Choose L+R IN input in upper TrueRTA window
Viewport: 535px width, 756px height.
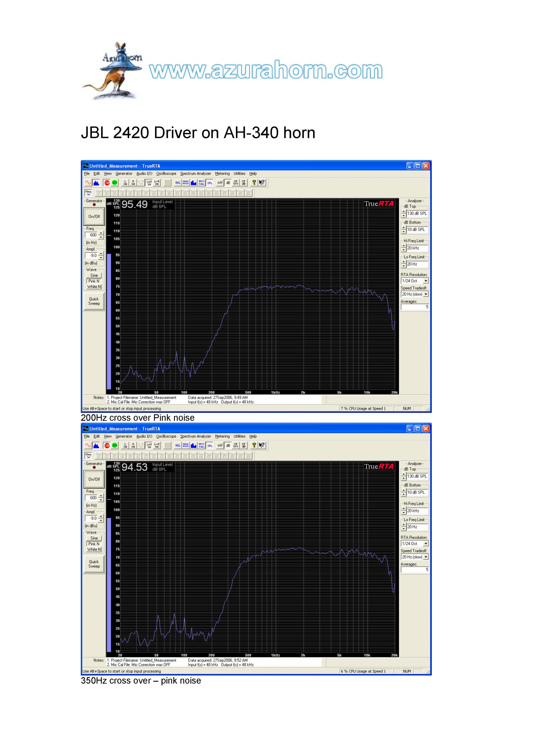[149, 183]
